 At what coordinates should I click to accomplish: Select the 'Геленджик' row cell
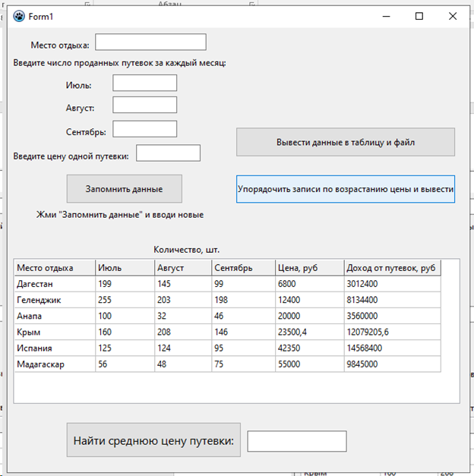55,300
